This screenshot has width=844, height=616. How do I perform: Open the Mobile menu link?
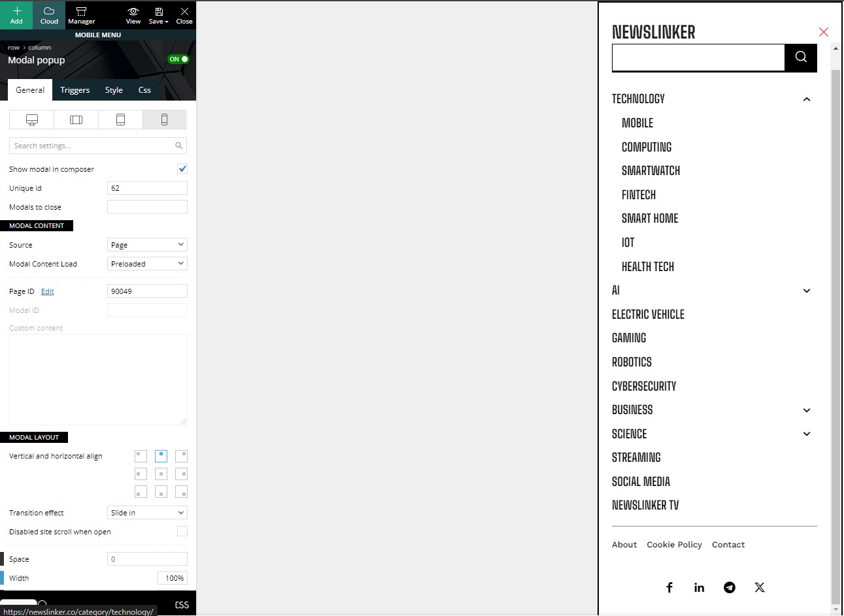637,123
